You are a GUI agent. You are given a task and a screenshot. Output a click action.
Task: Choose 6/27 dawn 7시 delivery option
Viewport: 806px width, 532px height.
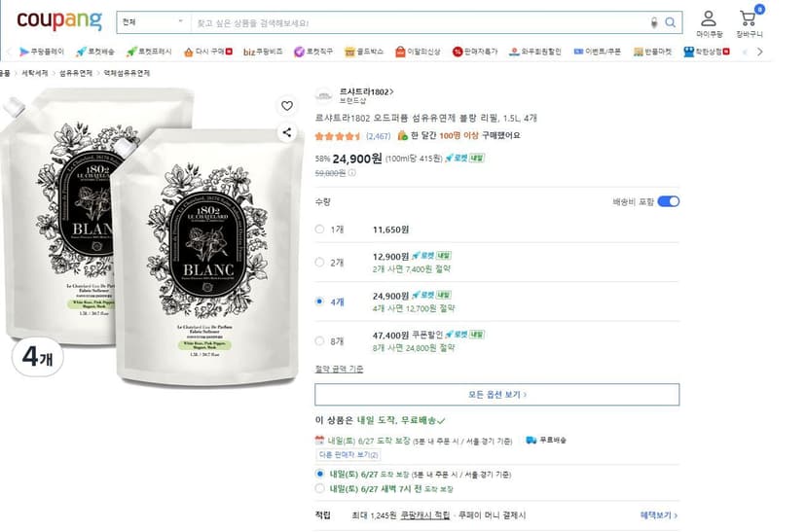pyautogui.click(x=319, y=488)
